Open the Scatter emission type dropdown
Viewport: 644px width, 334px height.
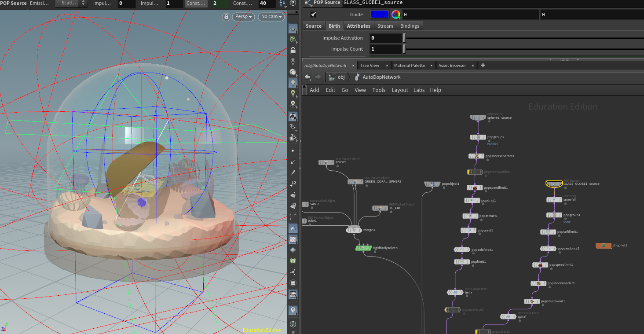click(x=72, y=3)
